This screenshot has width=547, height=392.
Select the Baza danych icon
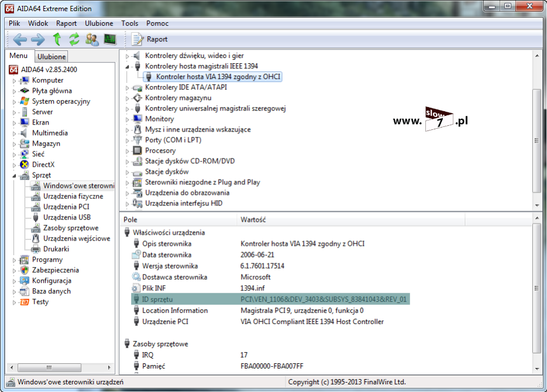point(25,291)
